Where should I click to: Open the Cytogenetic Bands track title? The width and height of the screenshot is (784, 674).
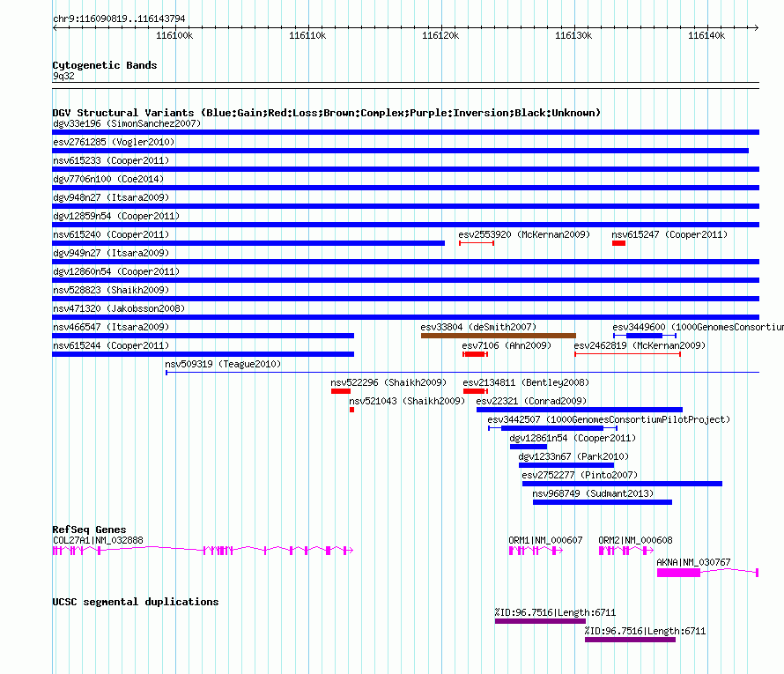[105, 65]
